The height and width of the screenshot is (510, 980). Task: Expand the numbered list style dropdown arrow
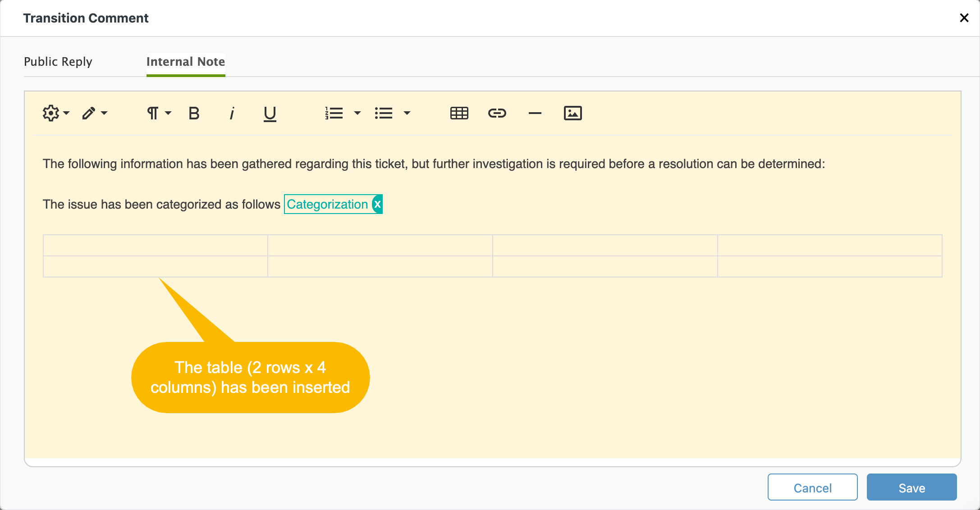click(x=357, y=113)
